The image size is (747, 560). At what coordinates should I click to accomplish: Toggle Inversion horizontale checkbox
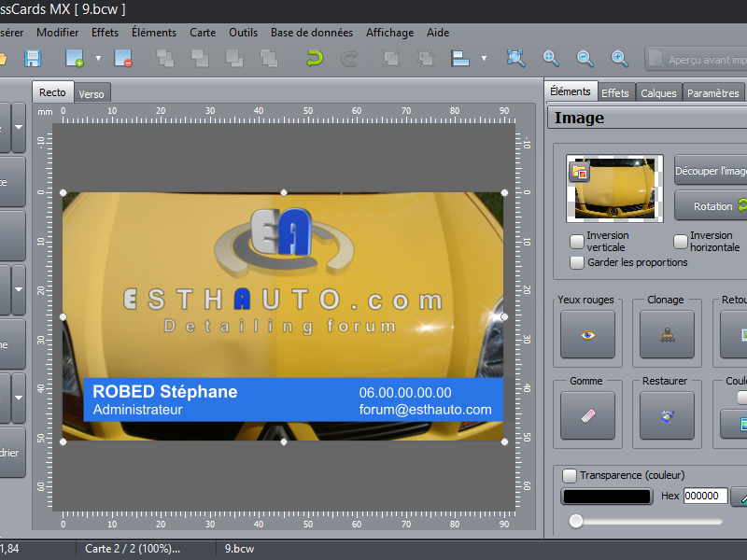tap(681, 242)
